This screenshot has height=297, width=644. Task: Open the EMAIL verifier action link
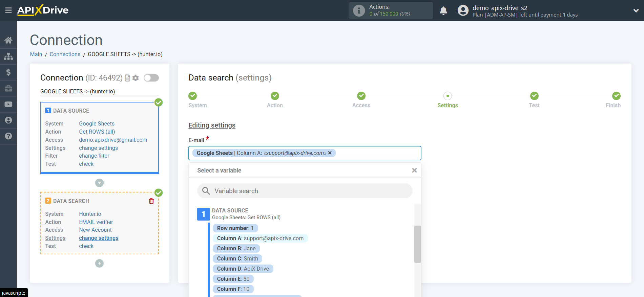96,222
